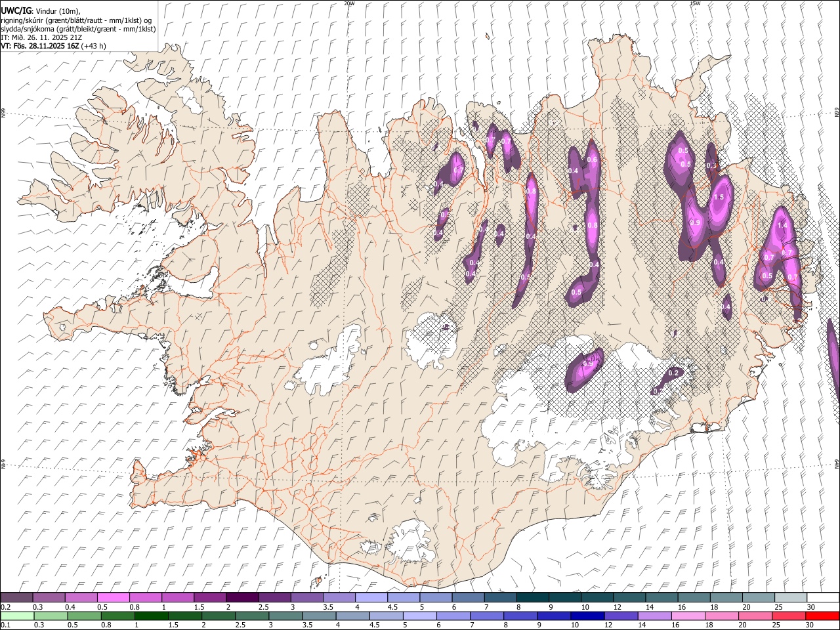The width and height of the screenshot is (840, 630).
Task: Click the darkest purple 2 snow legend swatch
Action: coord(241,597)
